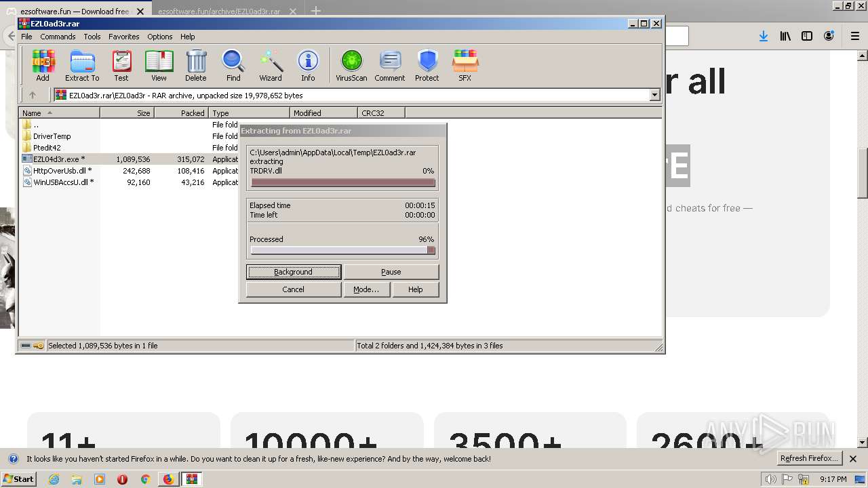Screen dimensions: 868x488
Task: Toggle Firefox sidebar view icon
Action: point(807,37)
